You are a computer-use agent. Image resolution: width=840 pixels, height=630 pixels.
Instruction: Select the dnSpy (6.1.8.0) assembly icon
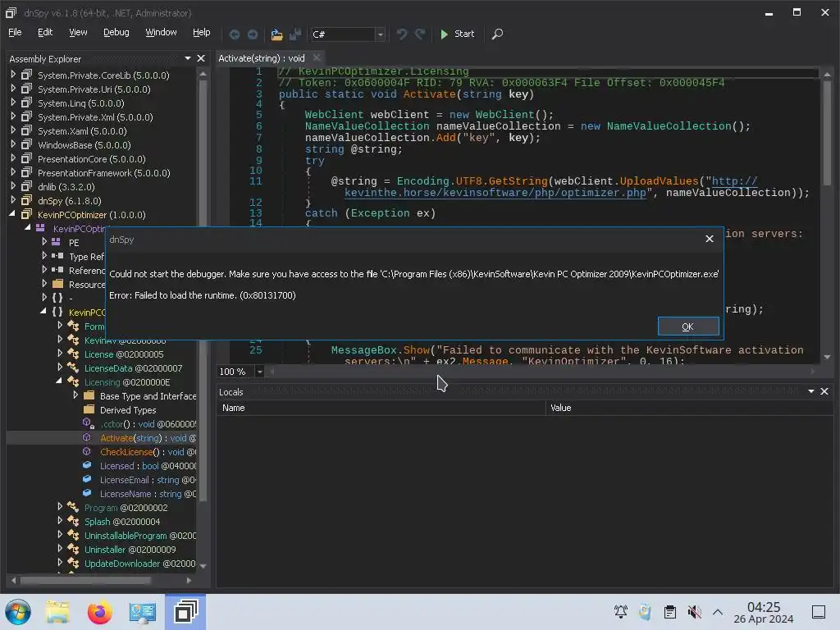pyautogui.click(x=26, y=200)
